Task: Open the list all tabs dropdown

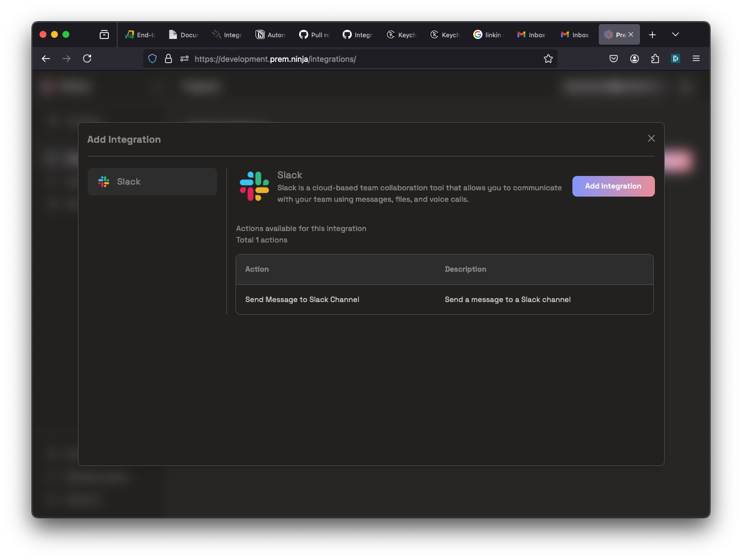Action: point(676,35)
